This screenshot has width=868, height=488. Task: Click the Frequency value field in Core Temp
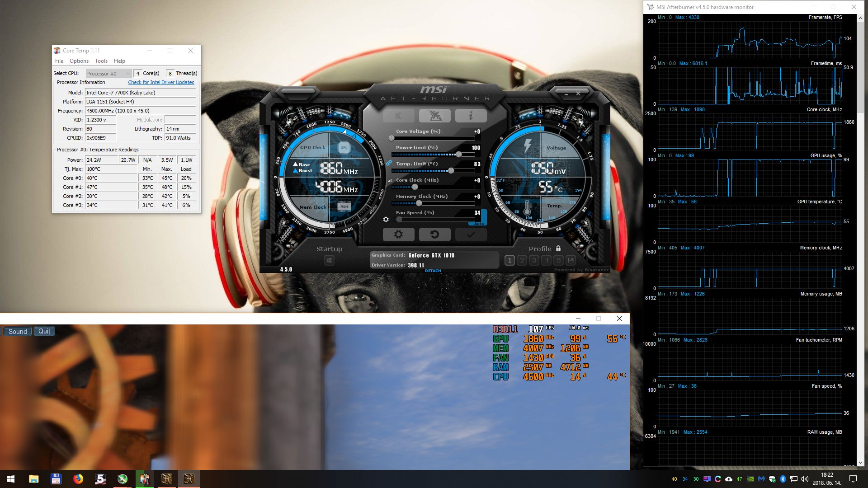pos(140,111)
